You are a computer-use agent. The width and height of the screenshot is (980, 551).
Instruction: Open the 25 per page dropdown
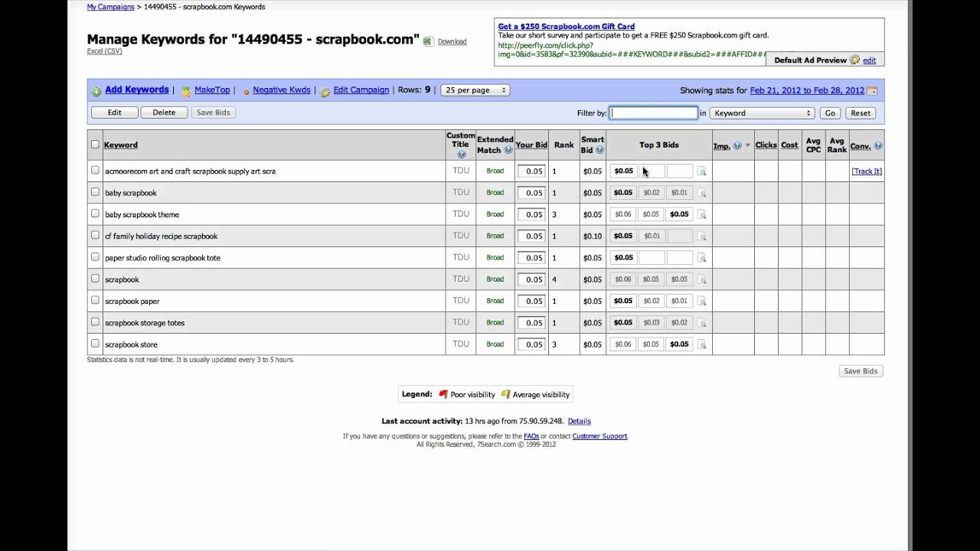tap(475, 90)
